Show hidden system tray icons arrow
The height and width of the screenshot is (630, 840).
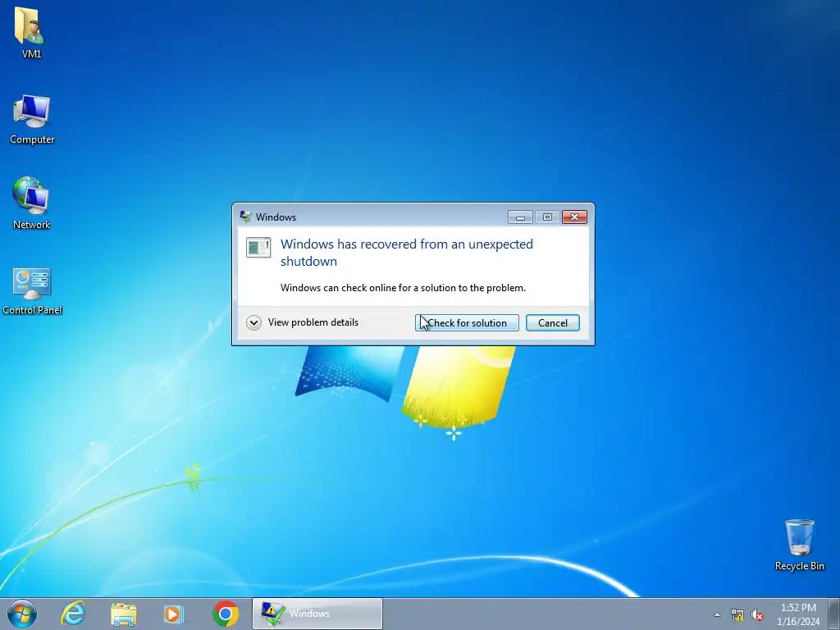[x=717, y=614]
